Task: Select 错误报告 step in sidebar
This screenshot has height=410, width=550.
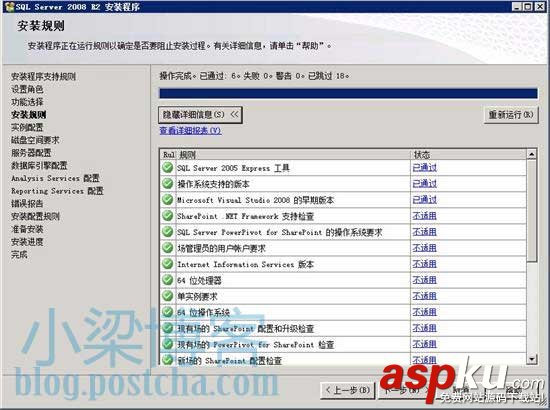Action: coord(27,203)
